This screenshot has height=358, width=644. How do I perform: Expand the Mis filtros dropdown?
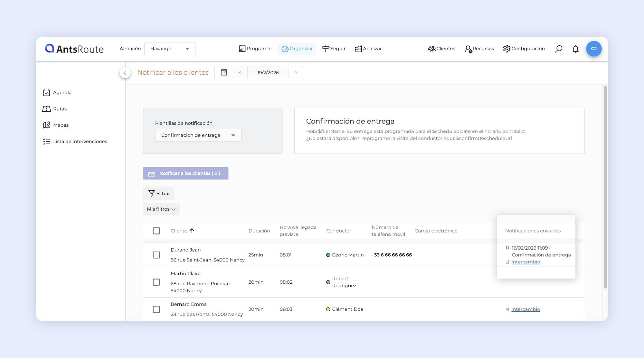click(161, 209)
